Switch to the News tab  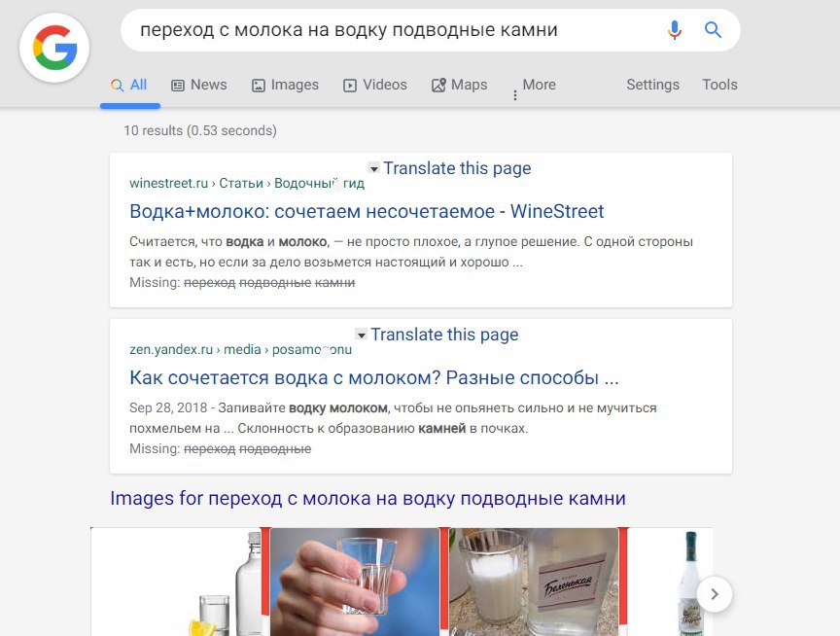198,85
